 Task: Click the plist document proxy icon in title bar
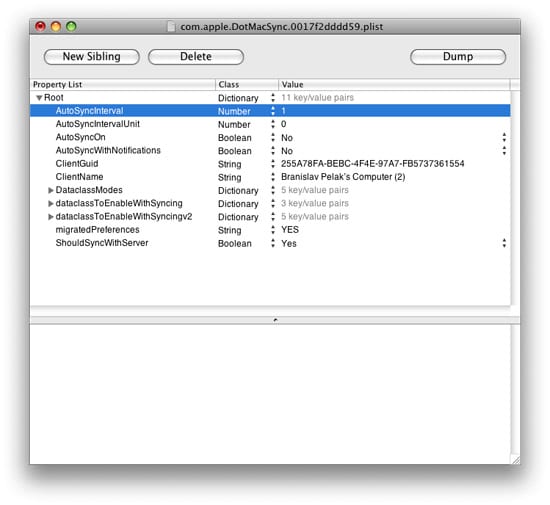[x=171, y=27]
